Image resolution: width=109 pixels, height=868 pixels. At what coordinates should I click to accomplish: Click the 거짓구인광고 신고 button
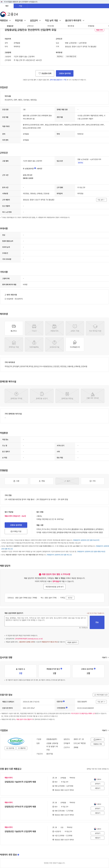pos(101,695)
